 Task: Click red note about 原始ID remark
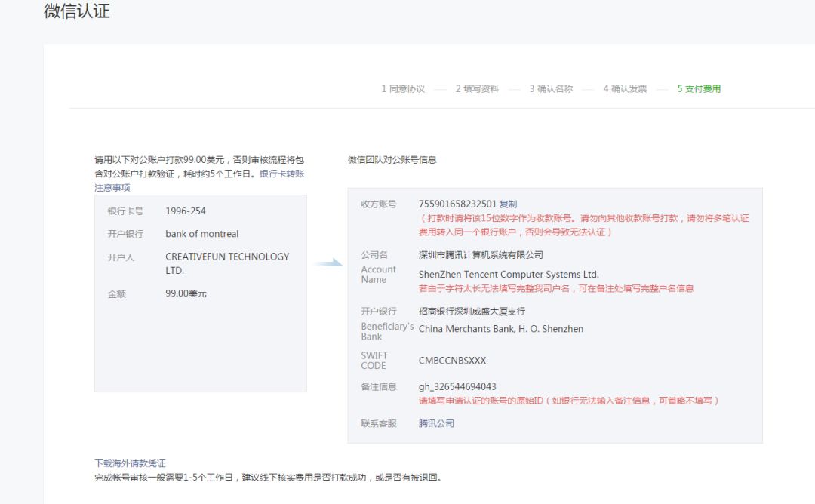click(x=569, y=401)
